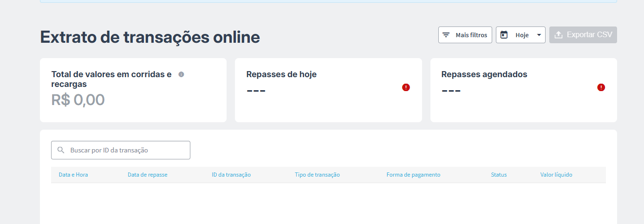Image resolution: width=644 pixels, height=224 pixels.
Task: Click the R$ 0,00 total value
Action: (x=78, y=99)
